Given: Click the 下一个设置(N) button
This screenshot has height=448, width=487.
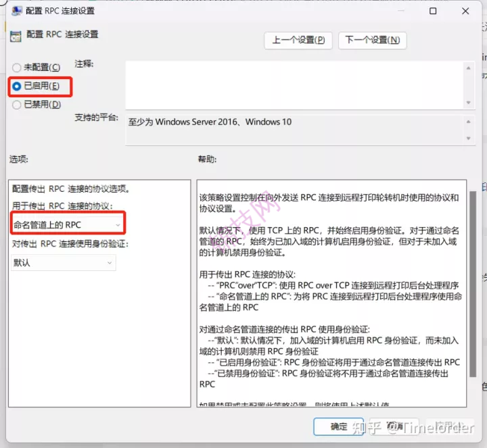Looking at the screenshot, I should (373, 41).
